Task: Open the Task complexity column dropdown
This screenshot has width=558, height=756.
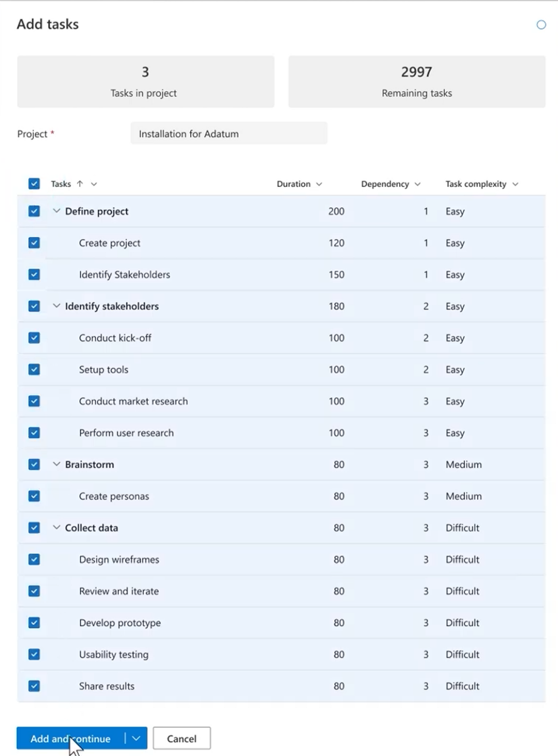Action: pyautogui.click(x=515, y=185)
